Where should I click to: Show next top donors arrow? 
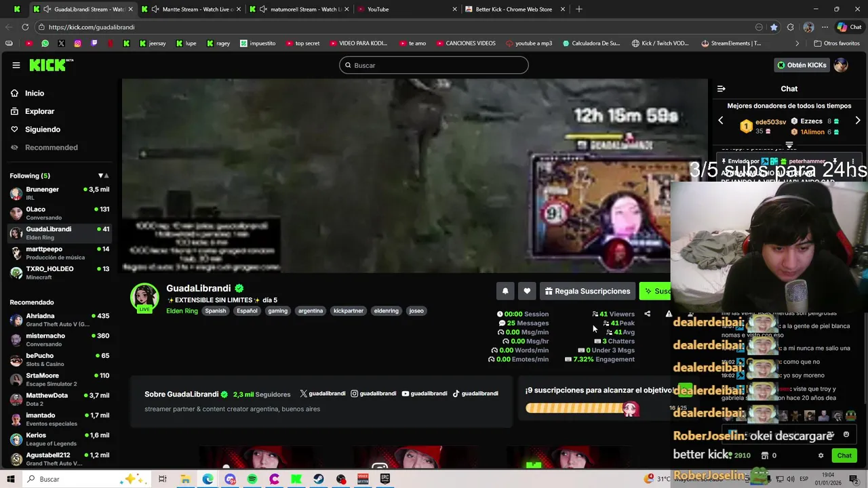(858, 121)
